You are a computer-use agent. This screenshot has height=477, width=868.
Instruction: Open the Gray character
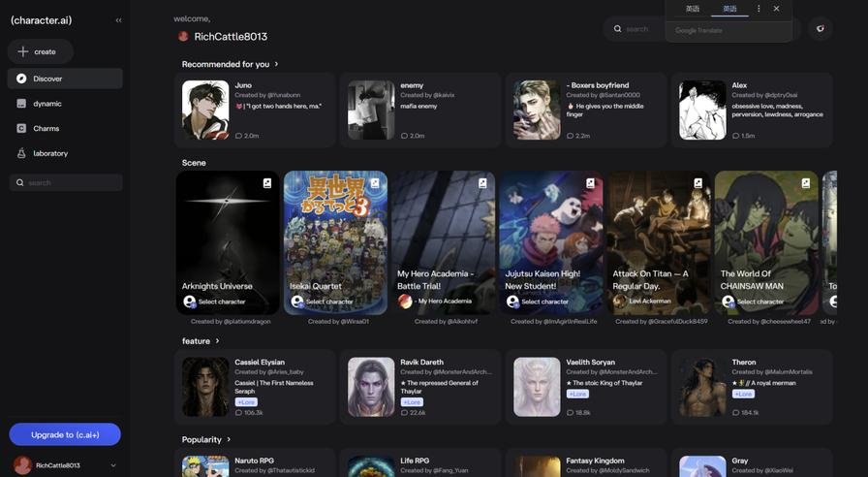[x=753, y=463]
